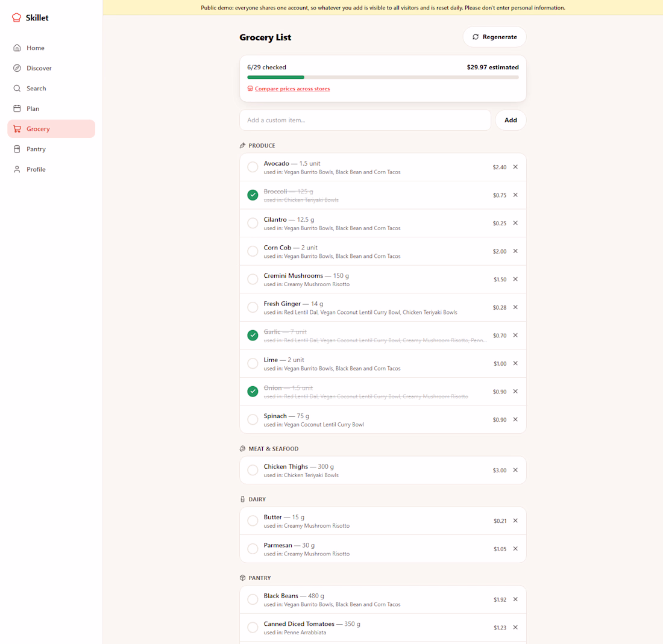Image resolution: width=663 pixels, height=644 pixels.
Task: Select the Grocery sidebar item
Action: pyautogui.click(x=51, y=129)
